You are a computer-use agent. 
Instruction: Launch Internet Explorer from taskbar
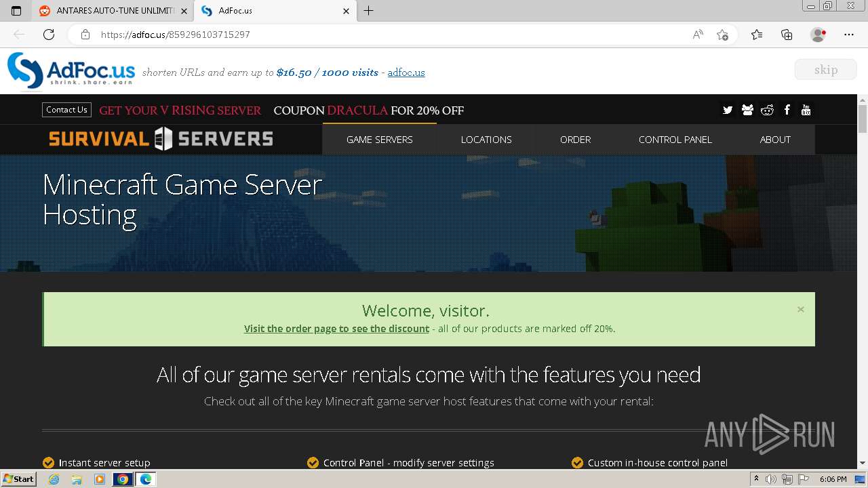[x=54, y=479]
